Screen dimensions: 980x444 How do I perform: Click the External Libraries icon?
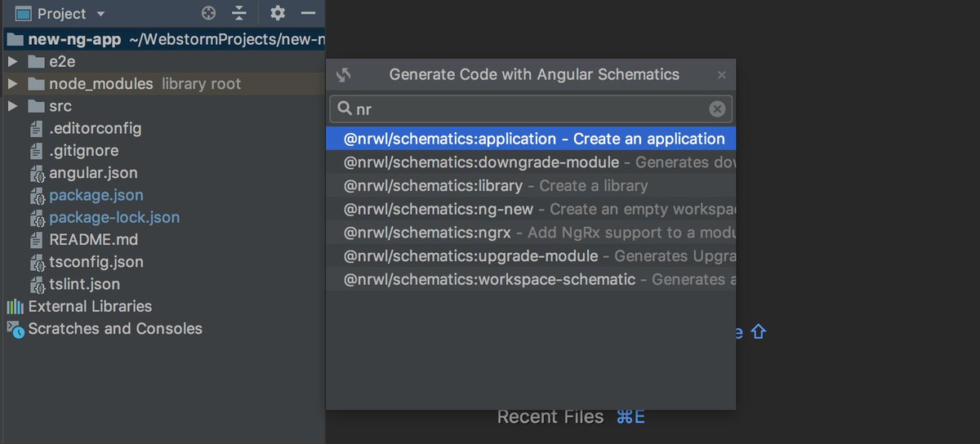pyautogui.click(x=15, y=307)
